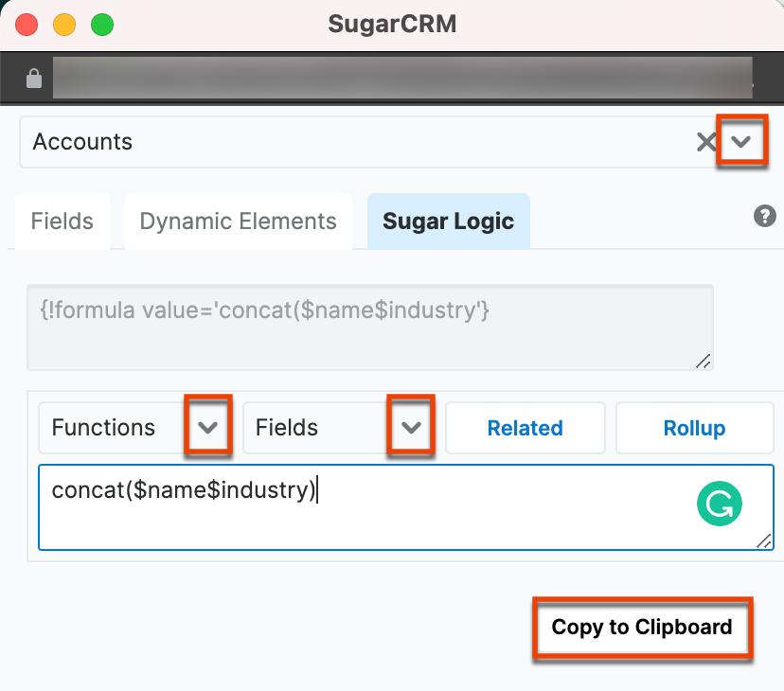Image resolution: width=784 pixels, height=691 pixels.
Task: Click the Grammarly icon in the formula field
Action: tap(720, 504)
